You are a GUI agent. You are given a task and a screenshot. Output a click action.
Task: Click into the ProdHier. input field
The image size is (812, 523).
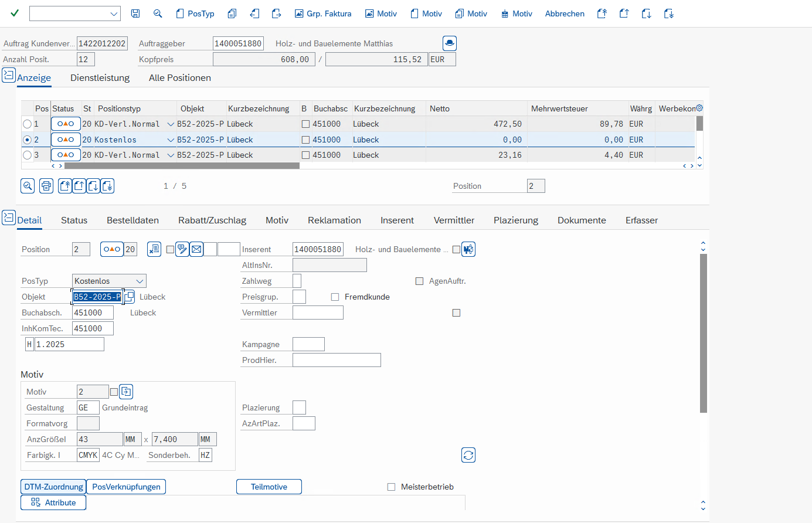pos(337,360)
